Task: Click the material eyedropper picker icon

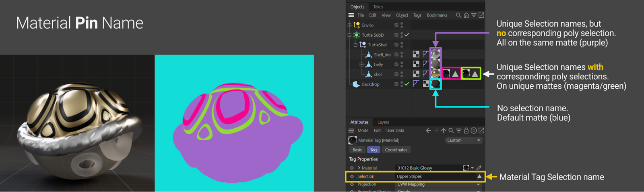Action: [479, 168]
